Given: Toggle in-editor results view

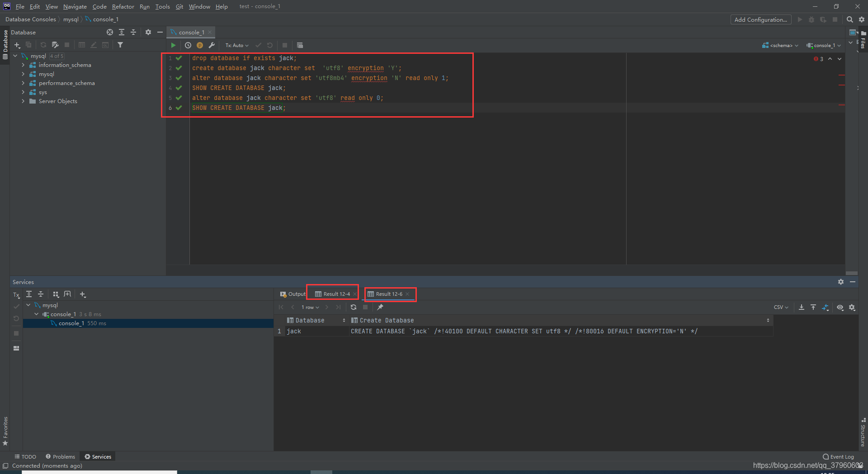Looking at the screenshot, I should [x=300, y=45].
